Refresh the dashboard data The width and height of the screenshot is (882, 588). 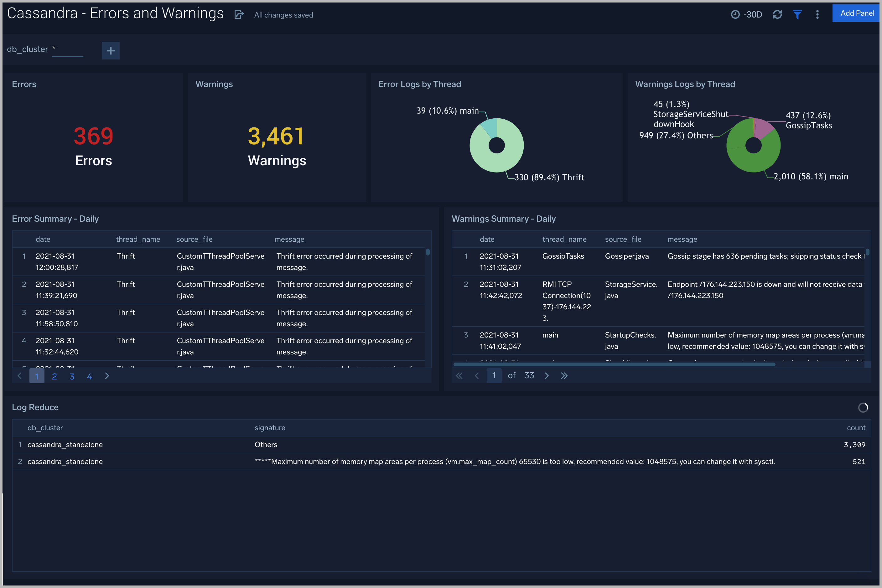click(777, 14)
